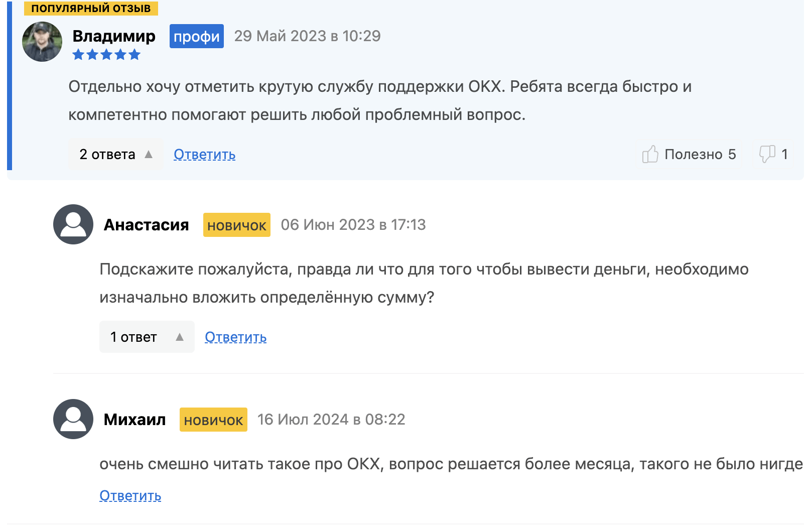The height and width of the screenshot is (532, 812).
Task: Expand the 2 ответа replies counter
Action: (x=107, y=155)
